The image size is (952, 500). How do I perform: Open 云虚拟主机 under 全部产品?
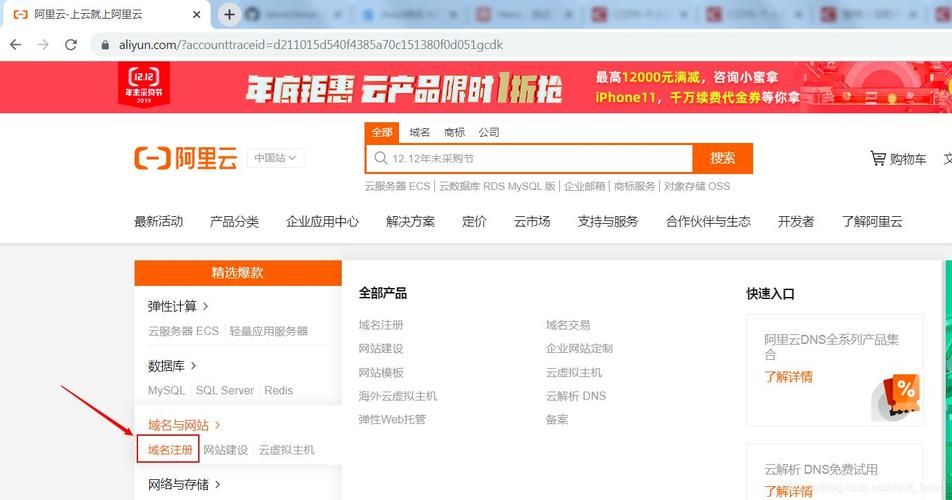point(574,373)
